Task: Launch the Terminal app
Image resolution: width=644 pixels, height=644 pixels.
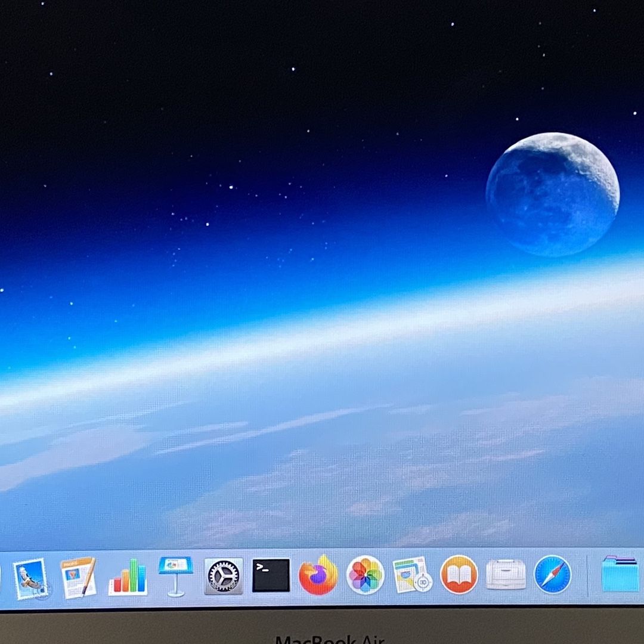Action: (271, 575)
